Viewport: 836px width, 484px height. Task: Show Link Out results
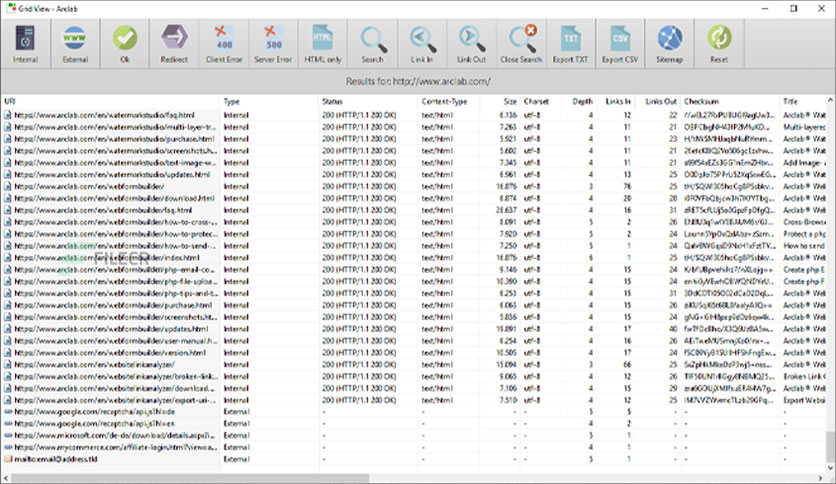(x=471, y=44)
